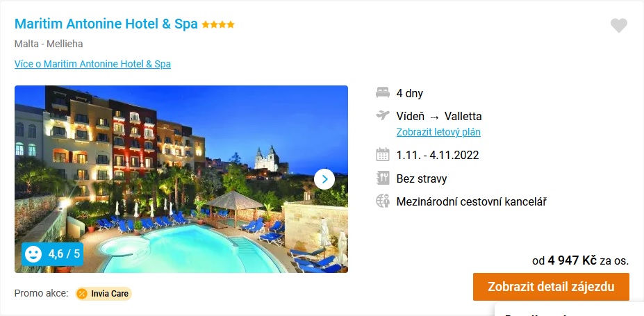Screen dimensions: 644x316
Task: Click the cutlery icon beside Bez stravy
Action: 382,178
